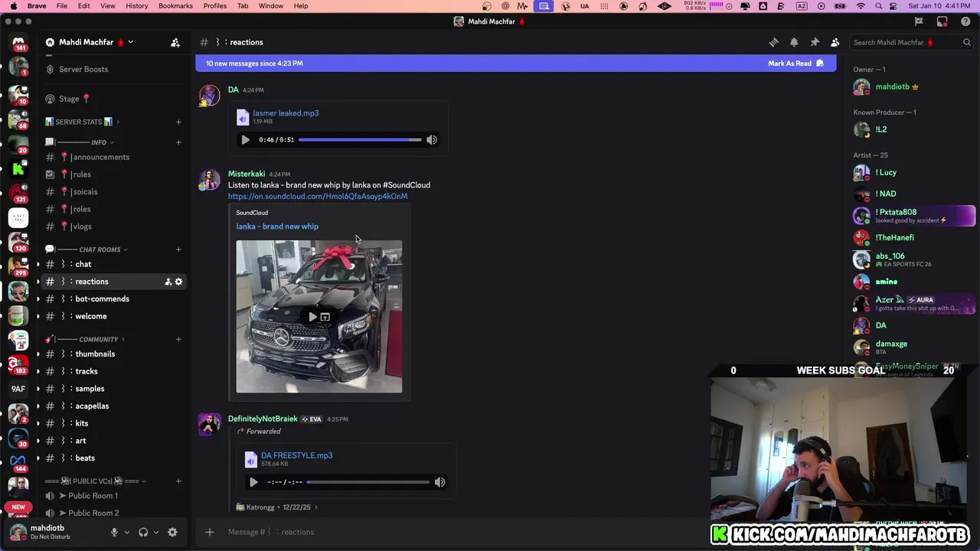Open the soundcloud.com link
Image resolution: width=980 pixels, height=551 pixels.
click(318, 197)
